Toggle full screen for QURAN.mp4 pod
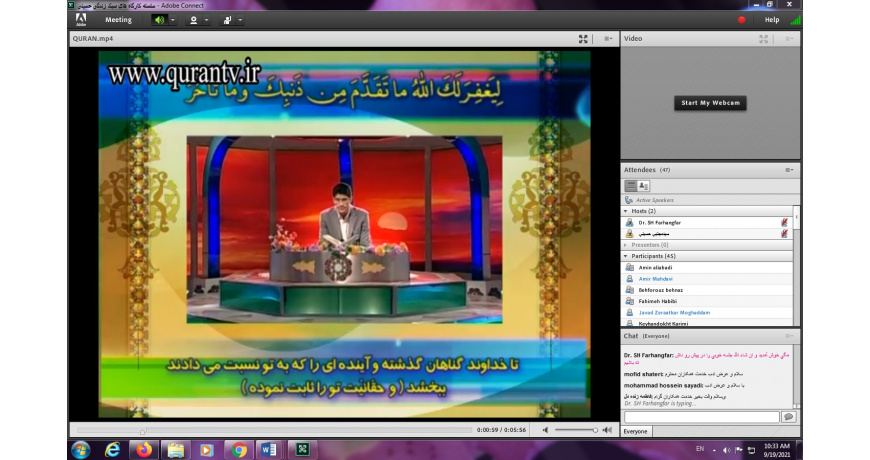 [583, 39]
